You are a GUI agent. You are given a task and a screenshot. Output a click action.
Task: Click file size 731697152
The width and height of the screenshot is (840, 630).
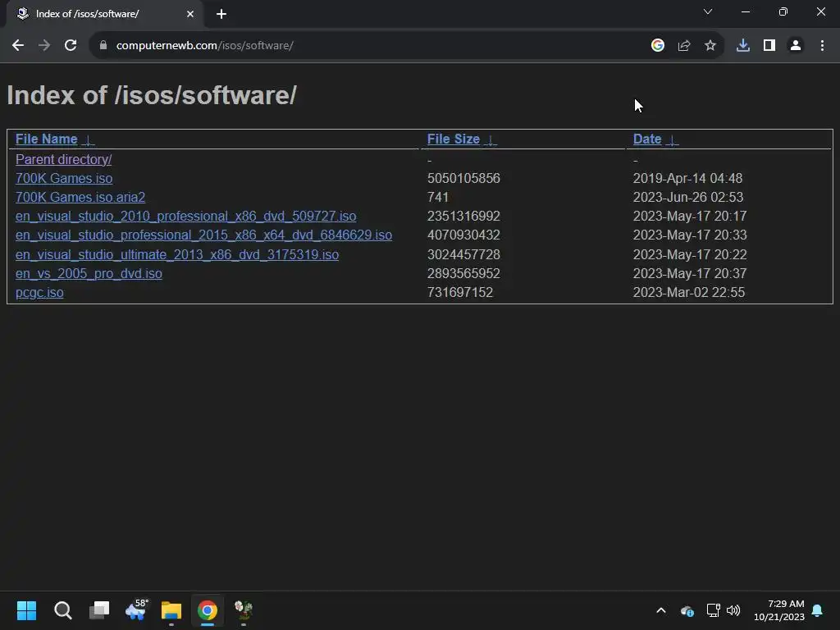tap(459, 293)
